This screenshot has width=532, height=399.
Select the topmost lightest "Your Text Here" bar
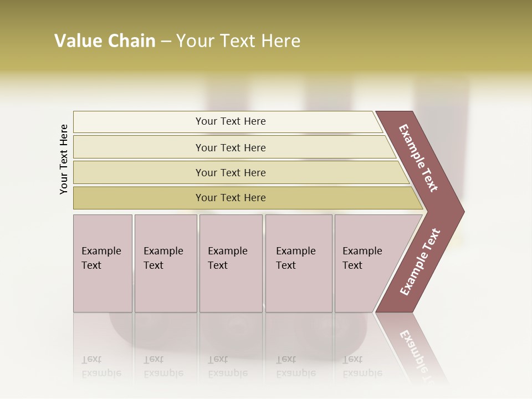[231, 121]
